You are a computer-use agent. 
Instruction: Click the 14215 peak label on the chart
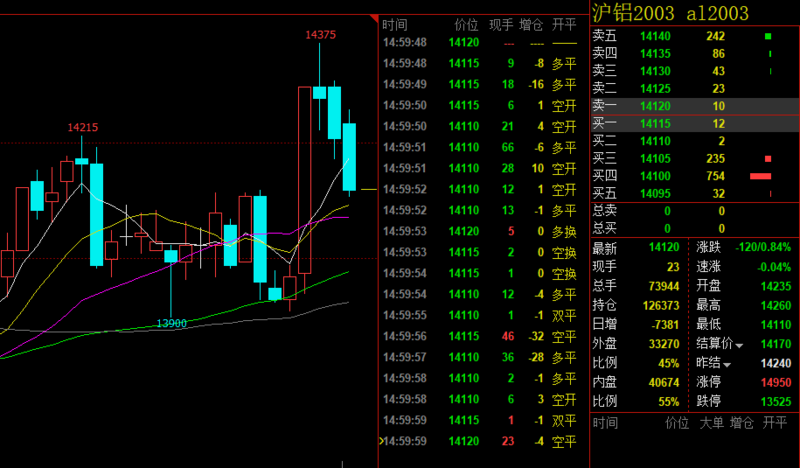(x=83, y=127)
